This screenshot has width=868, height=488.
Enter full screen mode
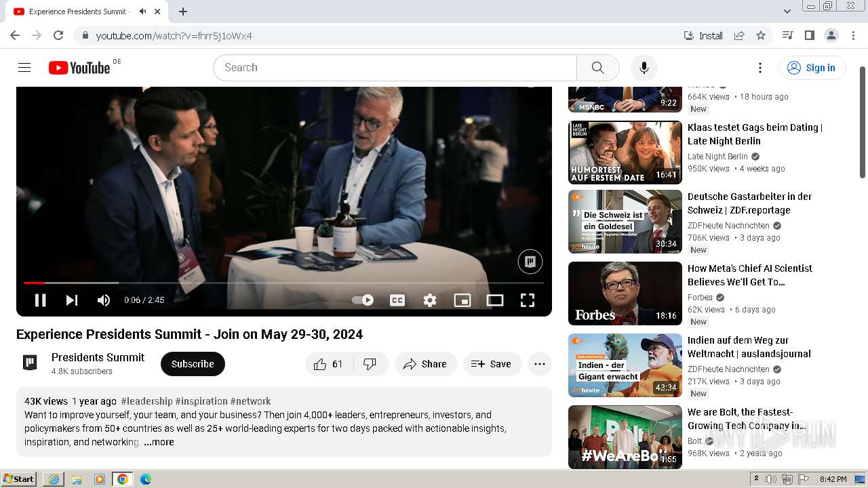[x=528, y=300]
